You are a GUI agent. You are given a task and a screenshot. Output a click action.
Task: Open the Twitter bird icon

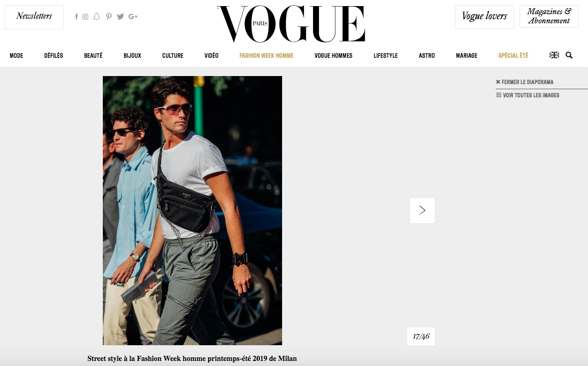tap(121, 17)
